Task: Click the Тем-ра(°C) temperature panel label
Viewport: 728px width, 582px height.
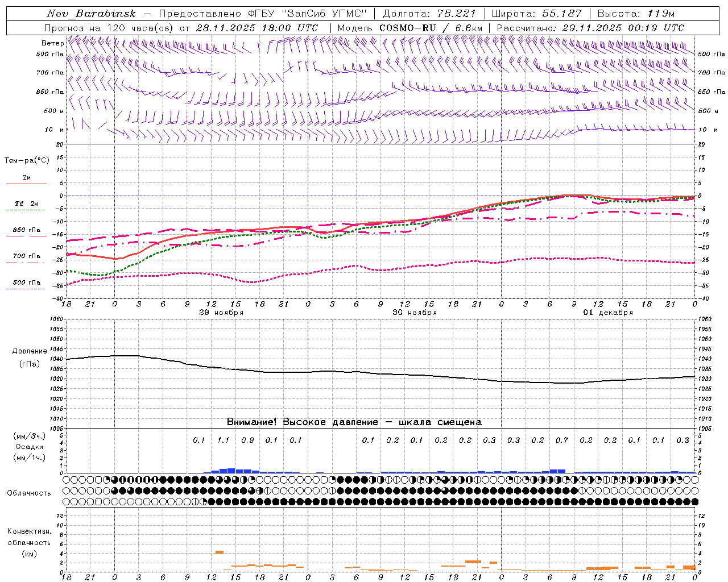Action: coord(27,161)
